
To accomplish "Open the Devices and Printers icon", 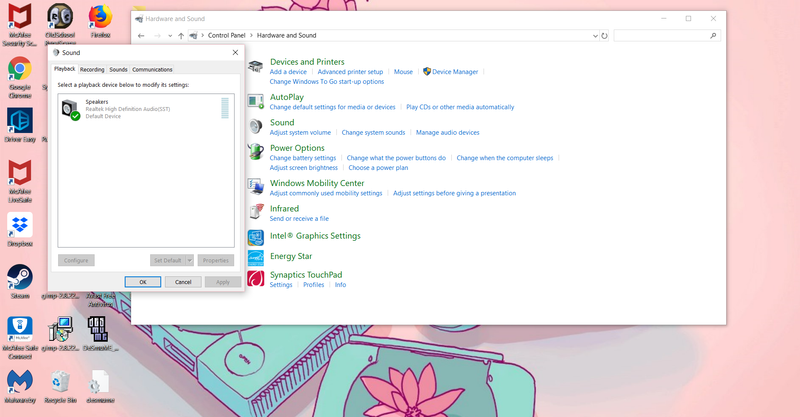I will click(255, 66).
